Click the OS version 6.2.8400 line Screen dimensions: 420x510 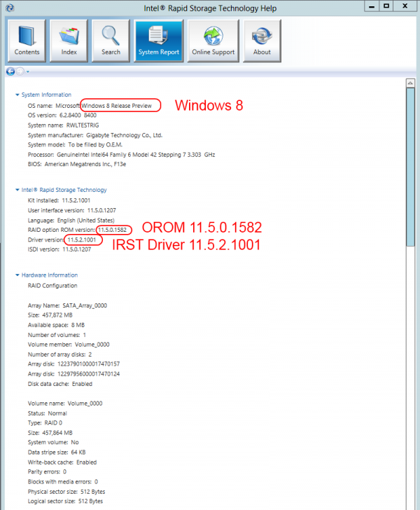[62, 116]
